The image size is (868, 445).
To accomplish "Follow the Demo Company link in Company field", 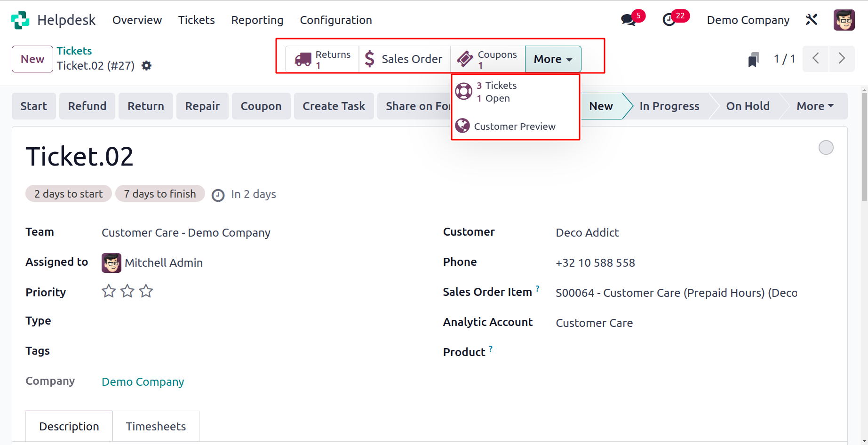I will (143, 382).
